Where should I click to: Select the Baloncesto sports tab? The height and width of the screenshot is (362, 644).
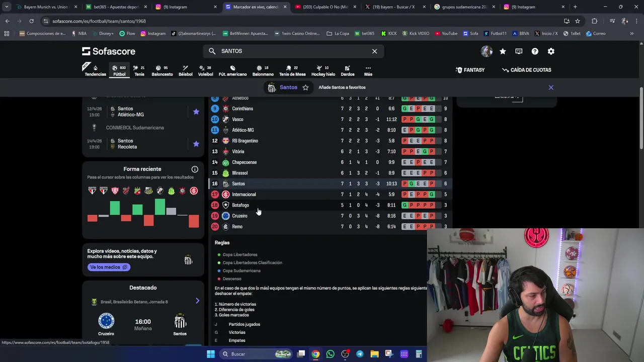[x=162, y=70]
